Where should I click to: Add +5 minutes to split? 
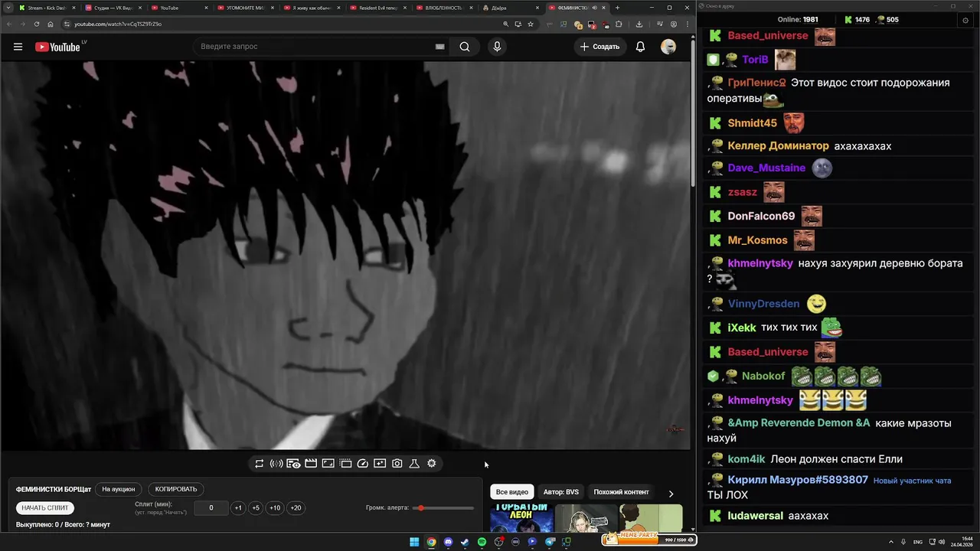[256, 508]
